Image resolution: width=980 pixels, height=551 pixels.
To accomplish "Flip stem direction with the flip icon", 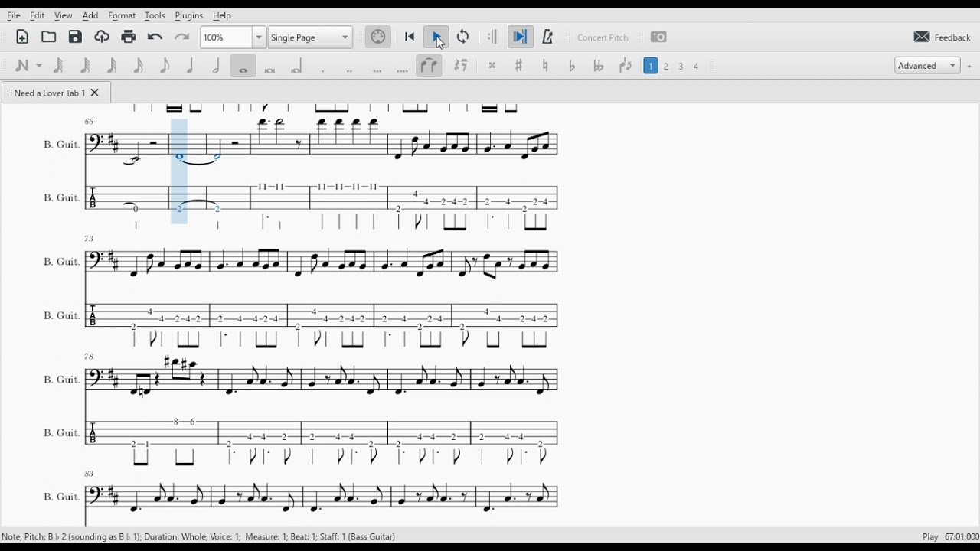I will (626, 66).
